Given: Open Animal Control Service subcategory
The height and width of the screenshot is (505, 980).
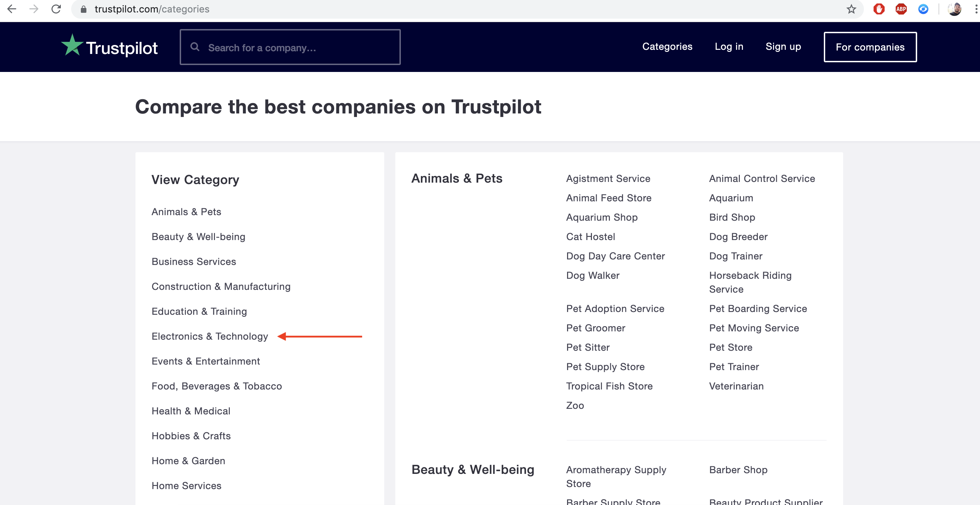Looking at the screenshot, I should pos(762,178).
